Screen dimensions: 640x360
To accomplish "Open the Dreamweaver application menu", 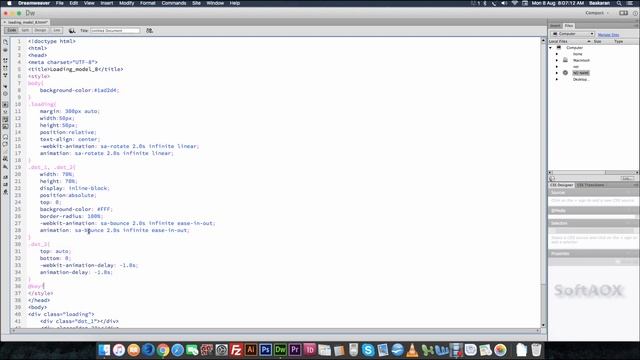I will coord(34,3).
